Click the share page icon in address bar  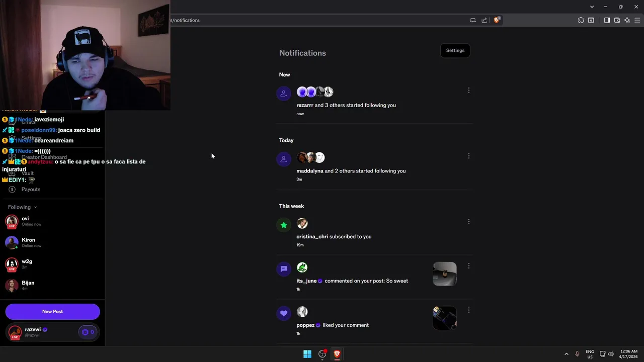coord(484,20)
